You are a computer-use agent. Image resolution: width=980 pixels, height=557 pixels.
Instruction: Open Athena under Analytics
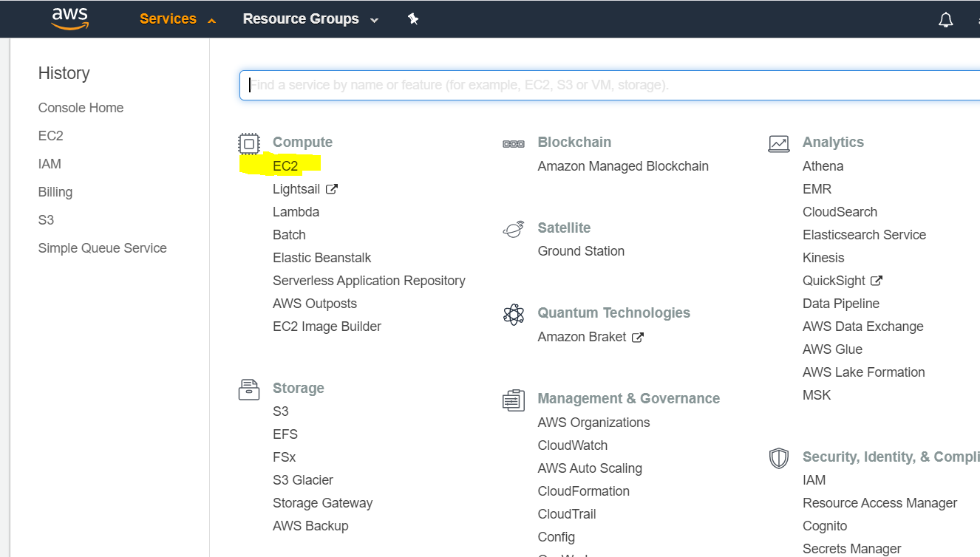point(823,166)
